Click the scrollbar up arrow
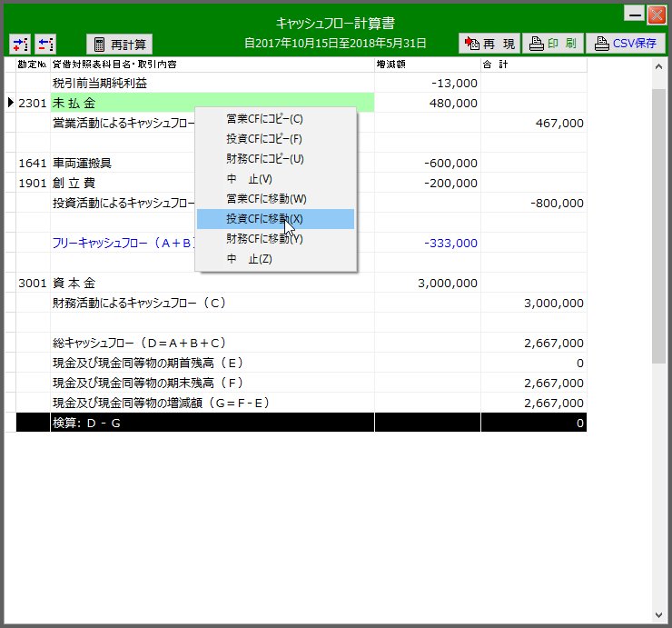The width and height of the screenshot is (672, 628). click(x=659, y=68)
